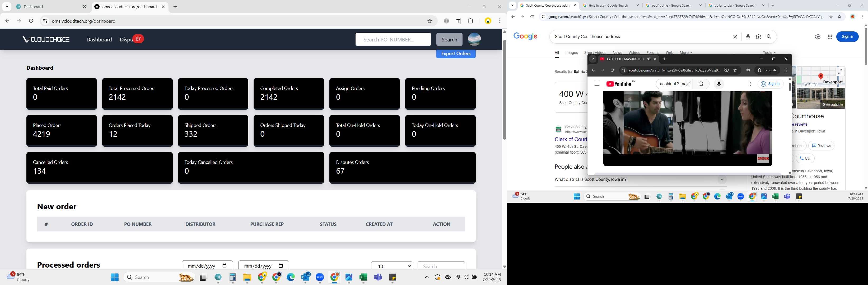The width and height of the screenshot is (868, 285).
Task: Open the YouTube hamburger guide menu
Action: point(597,84)
